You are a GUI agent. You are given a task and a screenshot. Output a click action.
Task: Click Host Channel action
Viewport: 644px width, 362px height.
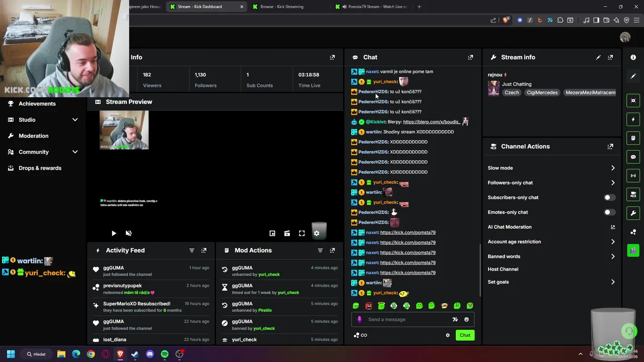tap(503, 269)
